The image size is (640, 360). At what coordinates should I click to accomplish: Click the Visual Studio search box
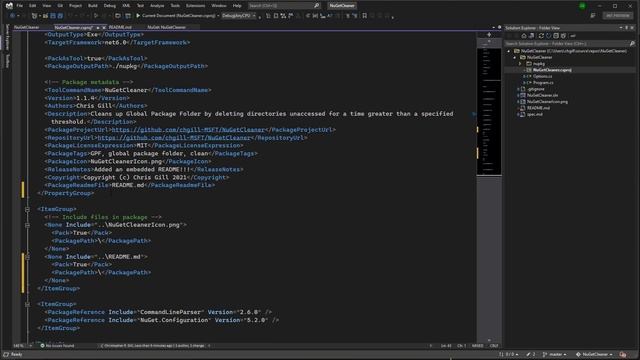pyautogui.click(x=283, y=6)
